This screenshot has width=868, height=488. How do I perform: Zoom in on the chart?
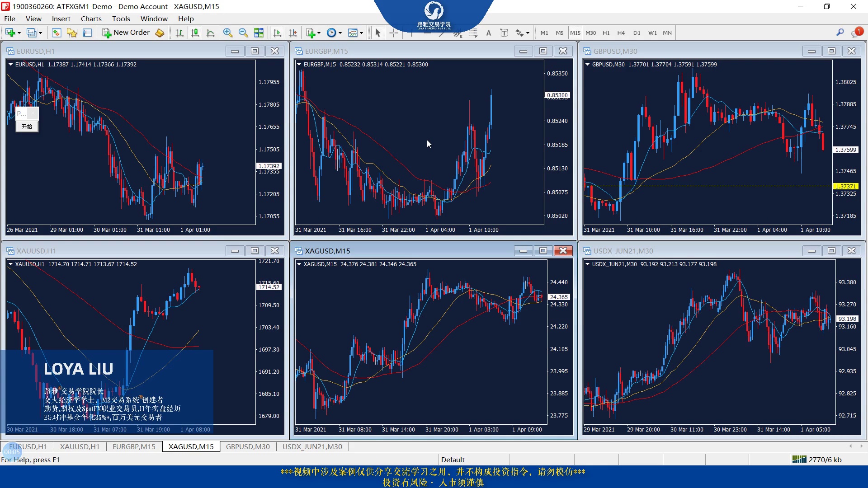[x=228, y=33]
